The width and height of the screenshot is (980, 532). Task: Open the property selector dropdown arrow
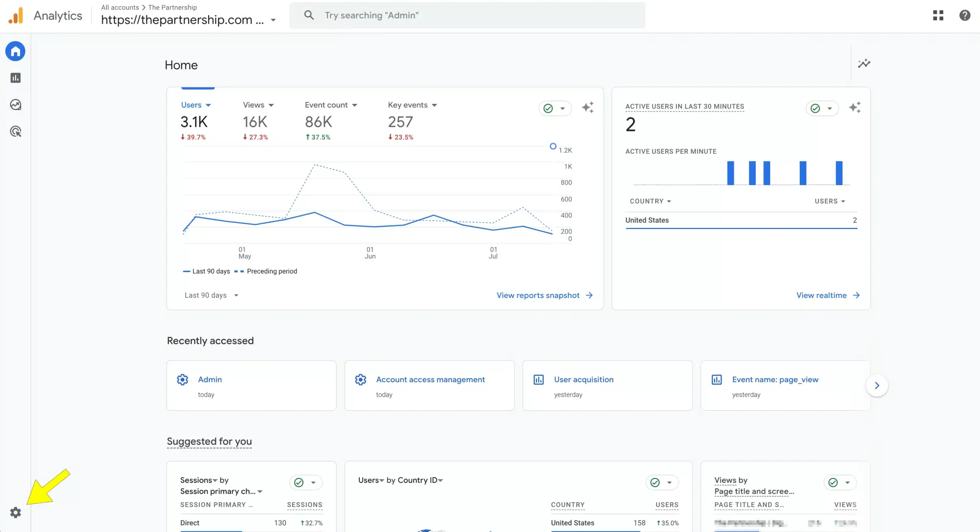point(273,20)
